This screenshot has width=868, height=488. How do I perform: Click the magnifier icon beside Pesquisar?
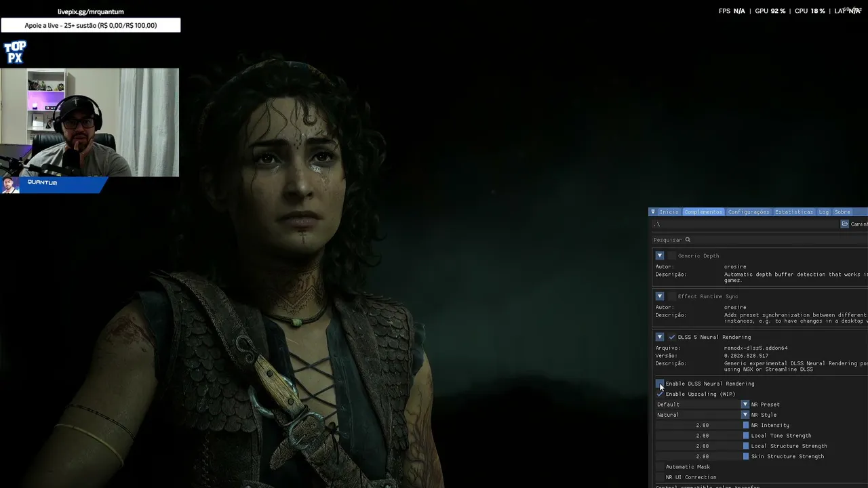688,240
